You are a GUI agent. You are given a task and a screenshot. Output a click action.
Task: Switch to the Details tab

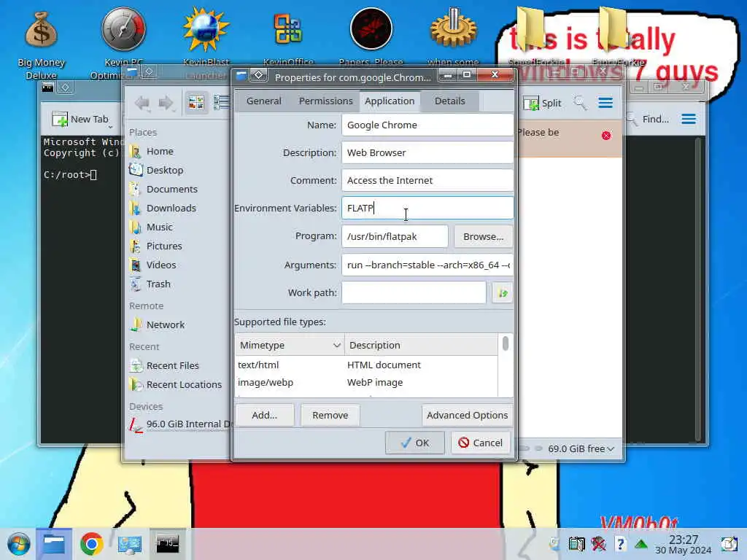coord(449,101)
